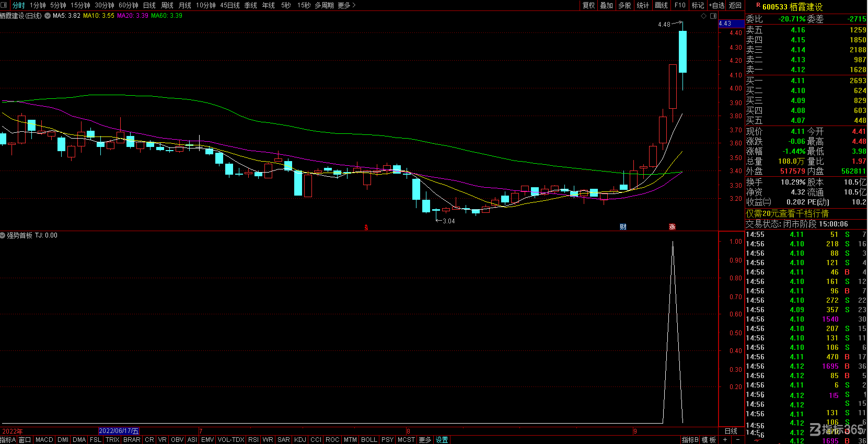Select the MACD indicator
The image size is (868, 444).
[44, 440]
